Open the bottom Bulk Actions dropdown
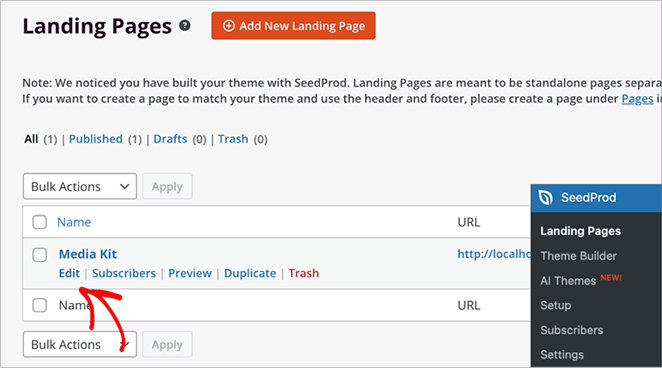 pos(80,344)
